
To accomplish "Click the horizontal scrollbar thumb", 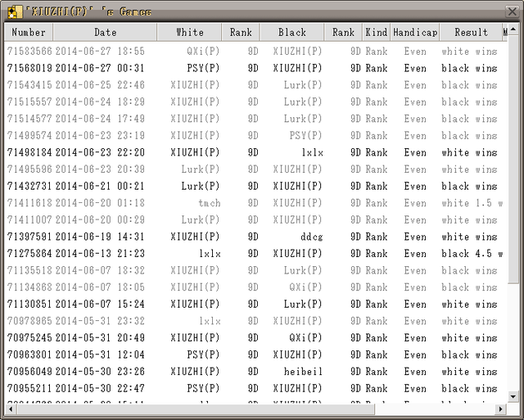I will (196, 409).
